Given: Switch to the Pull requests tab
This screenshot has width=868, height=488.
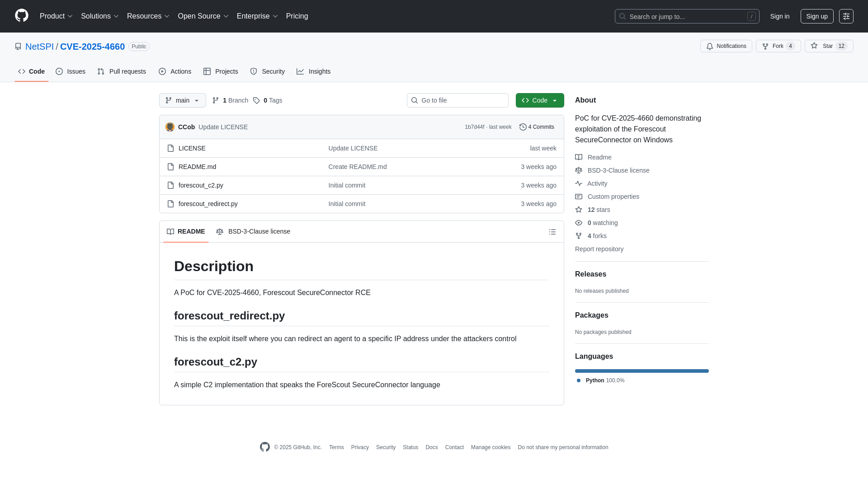Looking at the screenshot, I should (122, 71).
